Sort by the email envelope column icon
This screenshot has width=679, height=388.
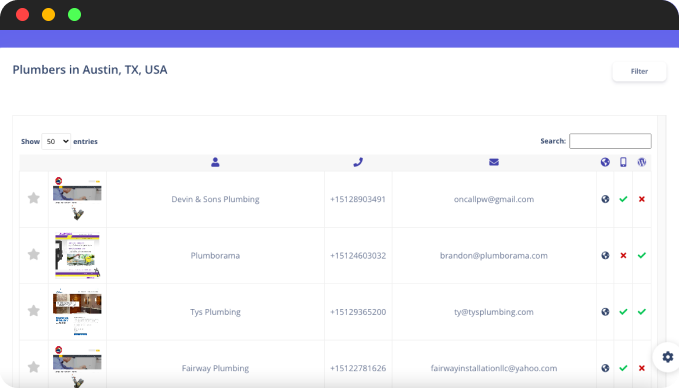[x=494, y=162]
